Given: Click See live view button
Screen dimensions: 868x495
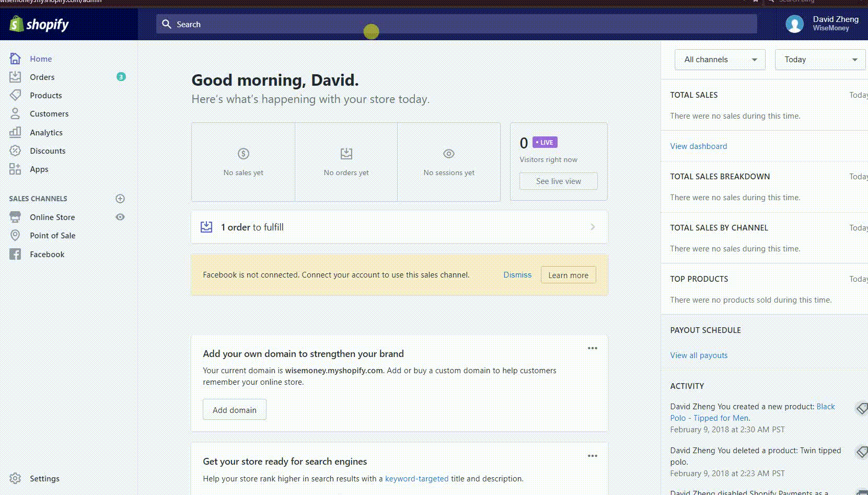Looking at the screenshot, I should (x=558, y=181).
